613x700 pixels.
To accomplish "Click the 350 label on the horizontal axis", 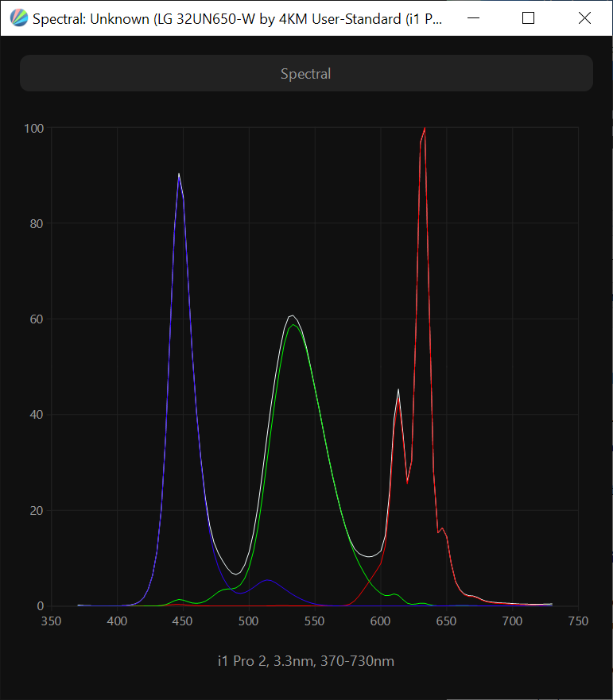I will pos(52,621).
